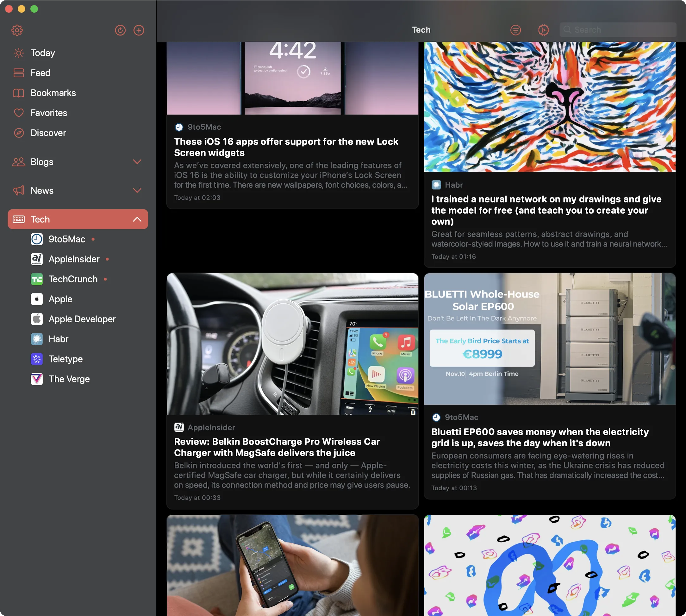Click the Tech title in header

point(421,30)
